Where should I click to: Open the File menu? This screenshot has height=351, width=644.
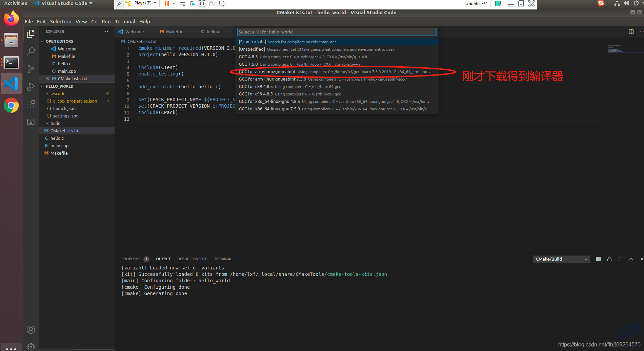pos(29,22)
